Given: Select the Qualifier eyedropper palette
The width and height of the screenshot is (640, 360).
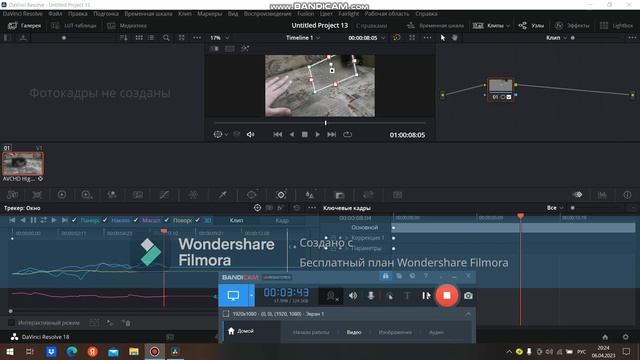Looking at the screenshot, I should pyautogui.click(x=222, y=195).
